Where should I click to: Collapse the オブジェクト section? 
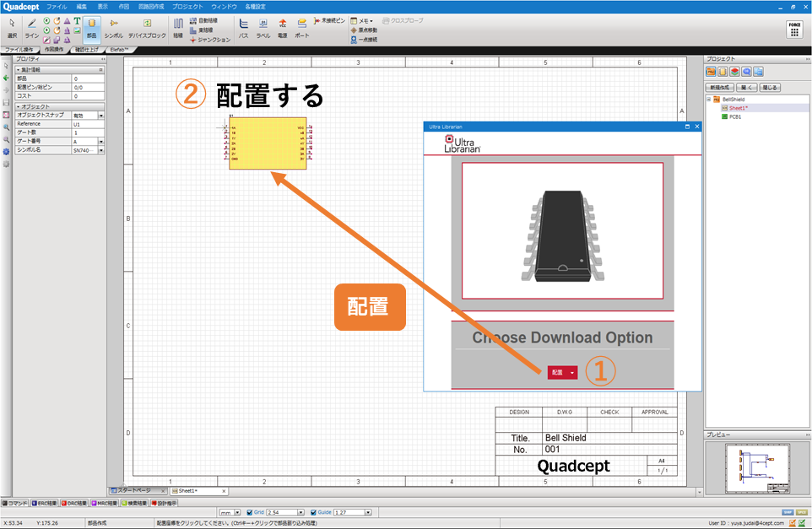pos(18,106)
